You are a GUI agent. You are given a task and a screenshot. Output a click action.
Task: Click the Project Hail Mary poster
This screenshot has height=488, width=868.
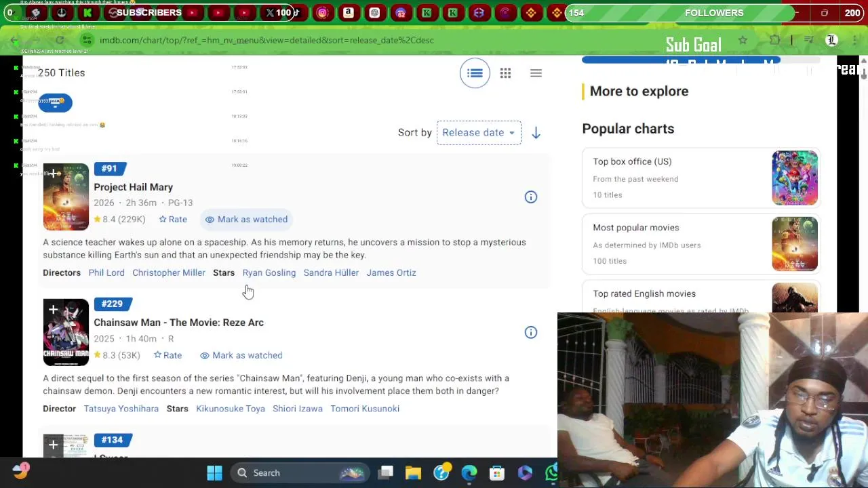click(66, 197)
